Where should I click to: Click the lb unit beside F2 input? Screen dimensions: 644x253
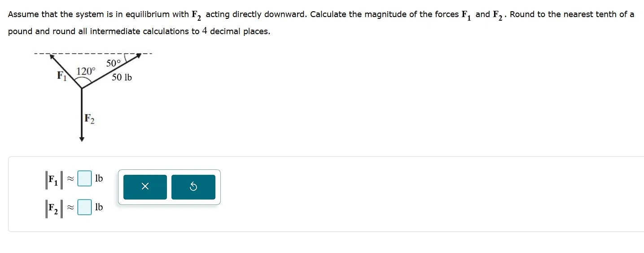[x=99, y=207]
